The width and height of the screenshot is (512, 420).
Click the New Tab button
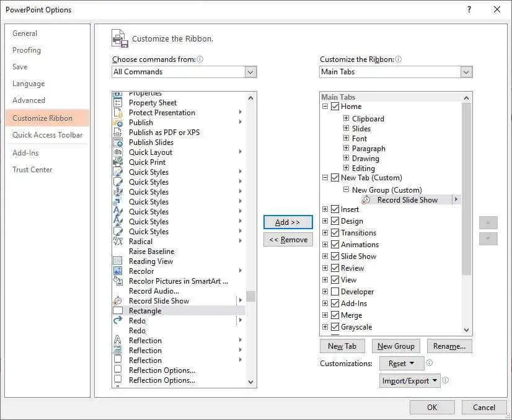tap(342, 346)
